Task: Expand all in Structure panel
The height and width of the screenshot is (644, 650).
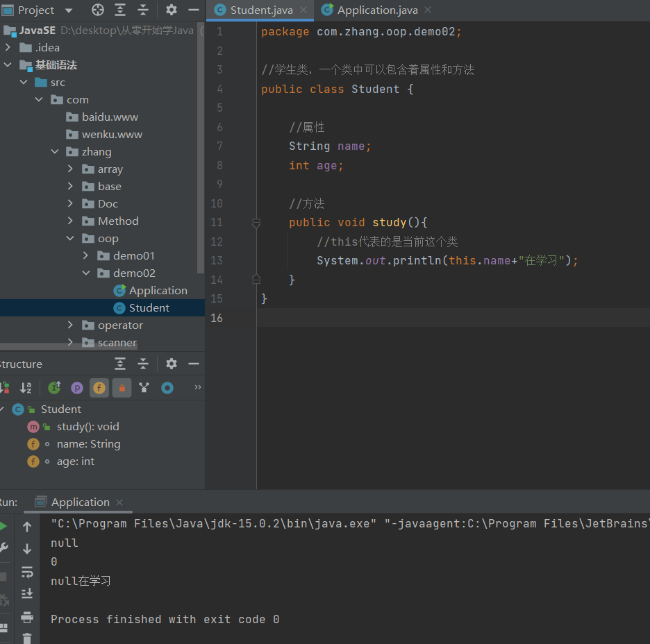Action: 120,364
